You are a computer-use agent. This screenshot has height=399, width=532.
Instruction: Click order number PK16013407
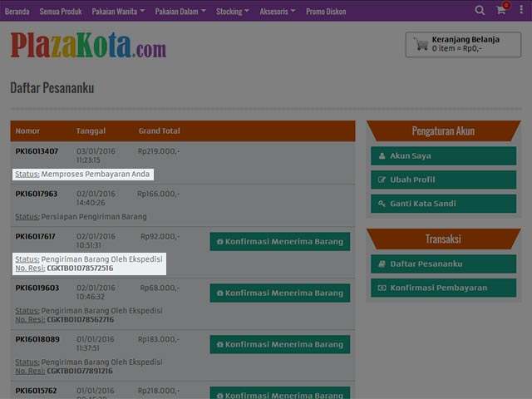coord(37,151)
